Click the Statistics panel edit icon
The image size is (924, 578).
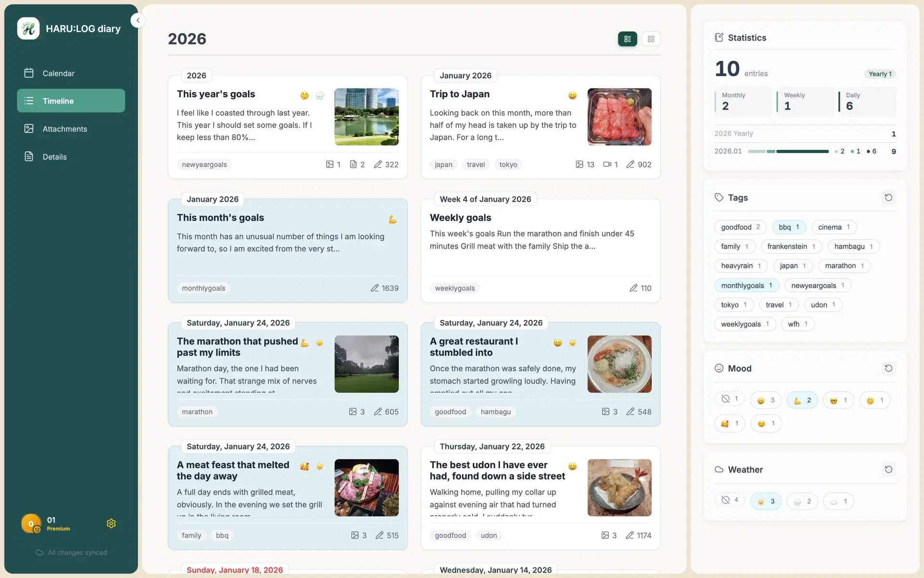[719, 38]
